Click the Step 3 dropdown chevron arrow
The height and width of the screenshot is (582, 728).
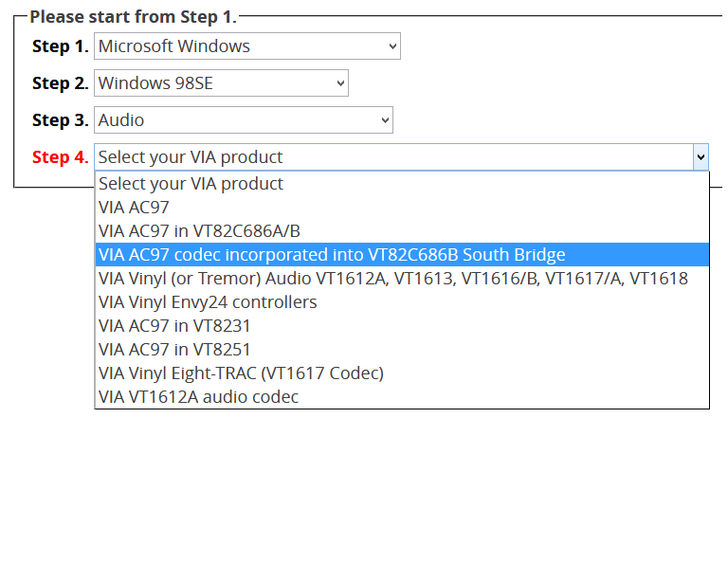pos(385,120)
